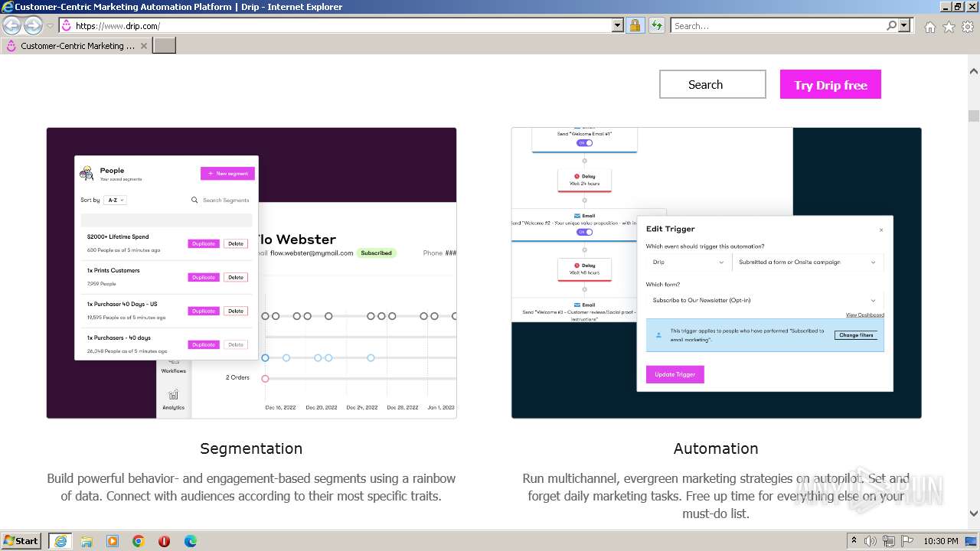Screen dimensions: 980x551
Task: Duplicate the 1x Prints Customers segment
Action: (x=204, y=277)
